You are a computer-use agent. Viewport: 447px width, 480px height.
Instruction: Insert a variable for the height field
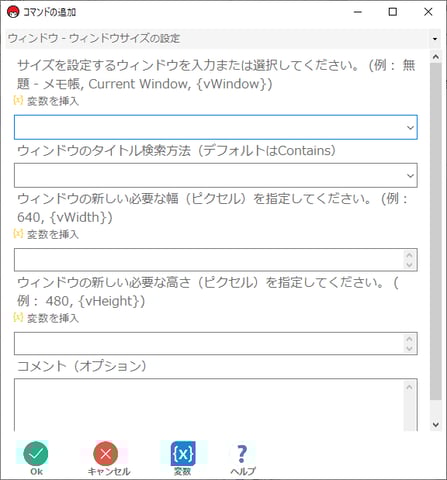(46, 318)
